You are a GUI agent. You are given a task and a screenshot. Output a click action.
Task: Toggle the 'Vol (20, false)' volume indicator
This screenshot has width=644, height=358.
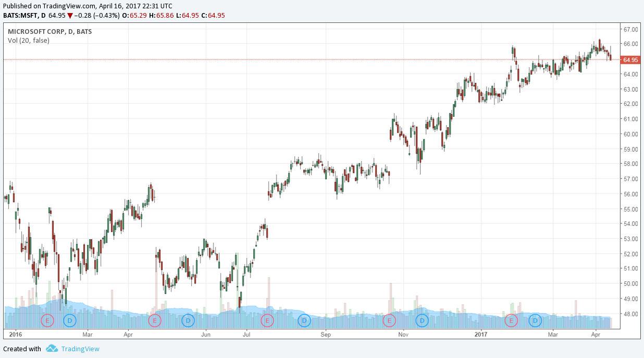(28, 40)
